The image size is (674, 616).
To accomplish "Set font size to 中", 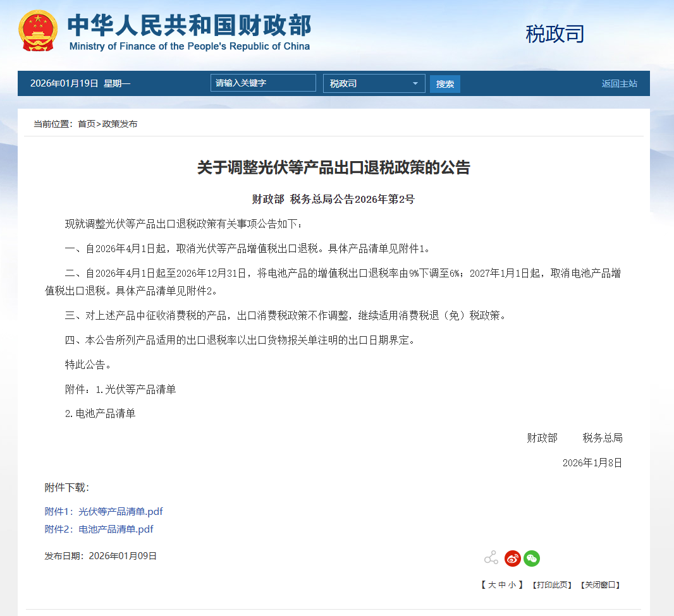I will [502, 585].
